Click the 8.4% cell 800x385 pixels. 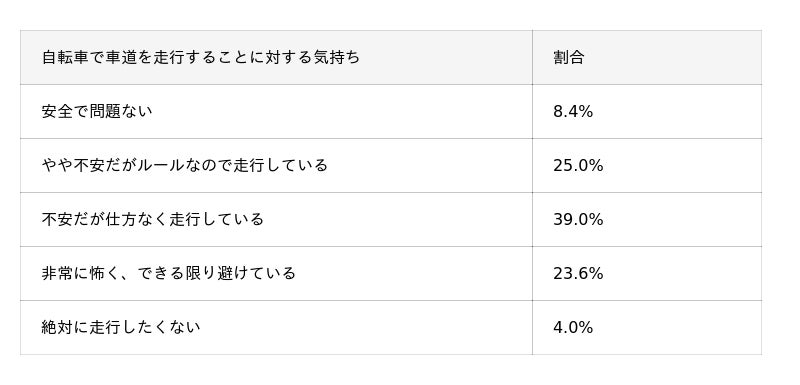click(647, 112)
